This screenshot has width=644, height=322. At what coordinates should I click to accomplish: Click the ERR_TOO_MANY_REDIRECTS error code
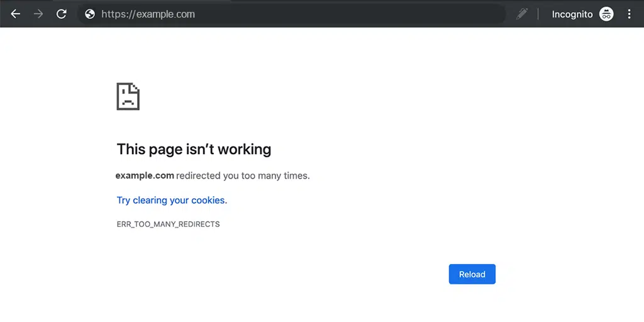168,224
